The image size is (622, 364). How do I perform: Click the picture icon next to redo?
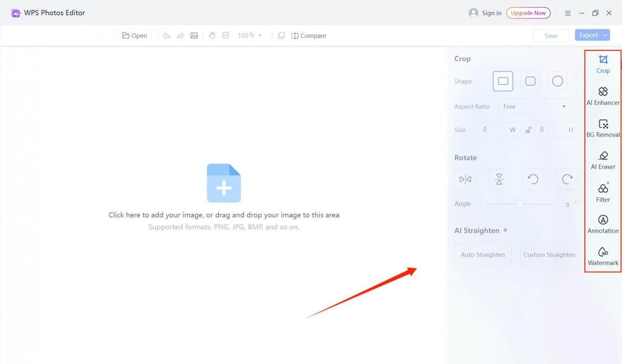tap(194, 36)
